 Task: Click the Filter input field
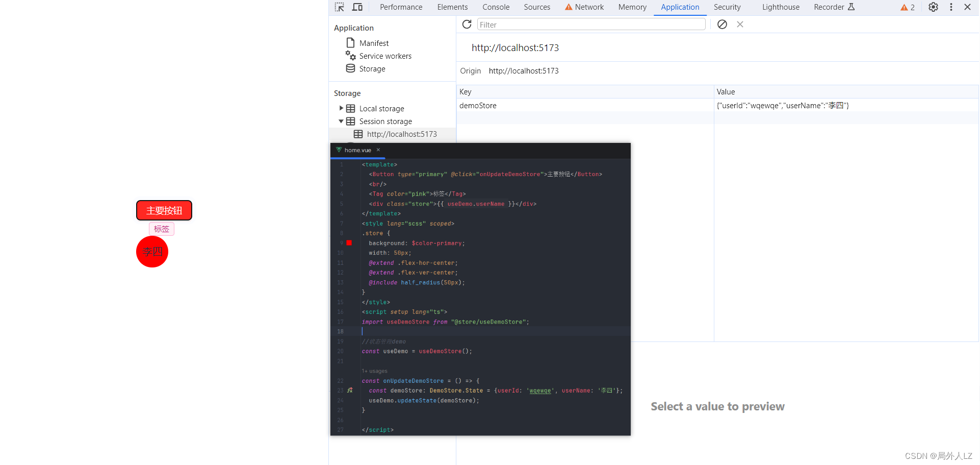click(x=591, y=25)
